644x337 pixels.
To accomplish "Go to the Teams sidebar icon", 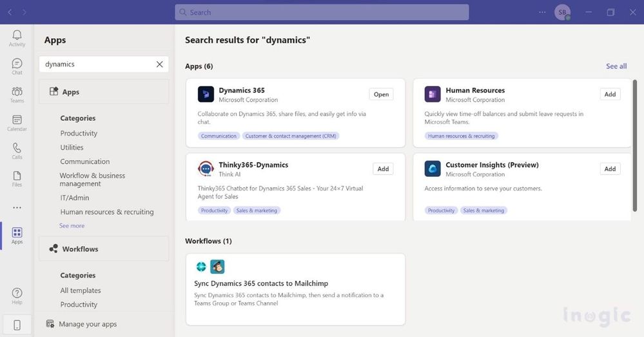I will 17,91.
